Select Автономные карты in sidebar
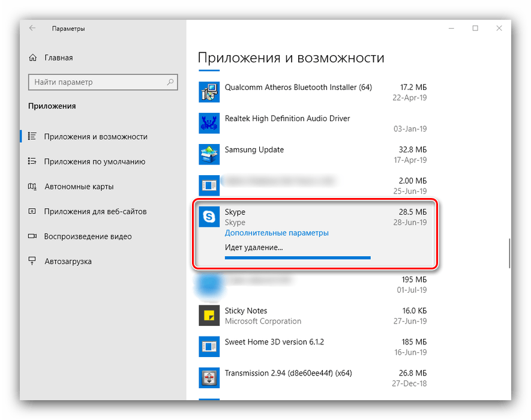The image size is (531, 420). (79, 187)
